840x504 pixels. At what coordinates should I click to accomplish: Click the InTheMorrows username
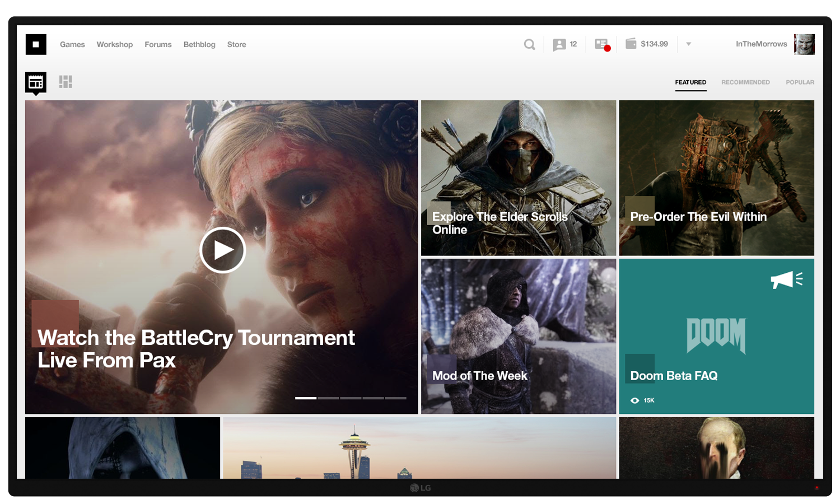761,44
